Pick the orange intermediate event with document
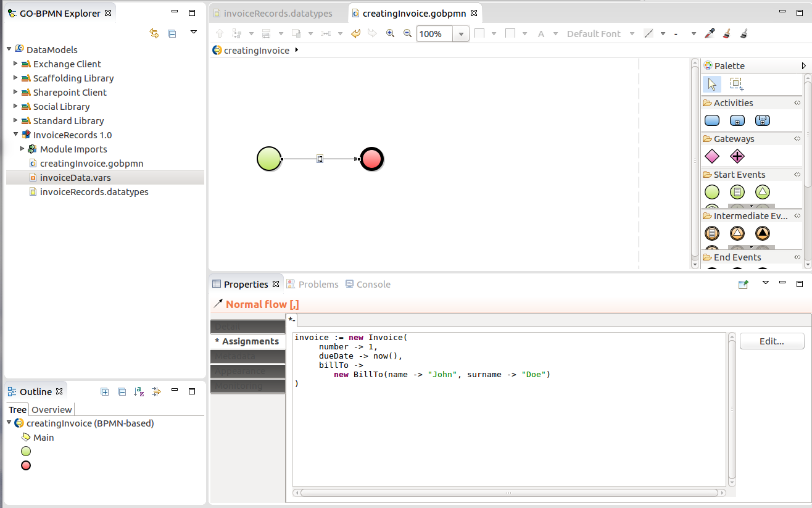 (712, 233)
